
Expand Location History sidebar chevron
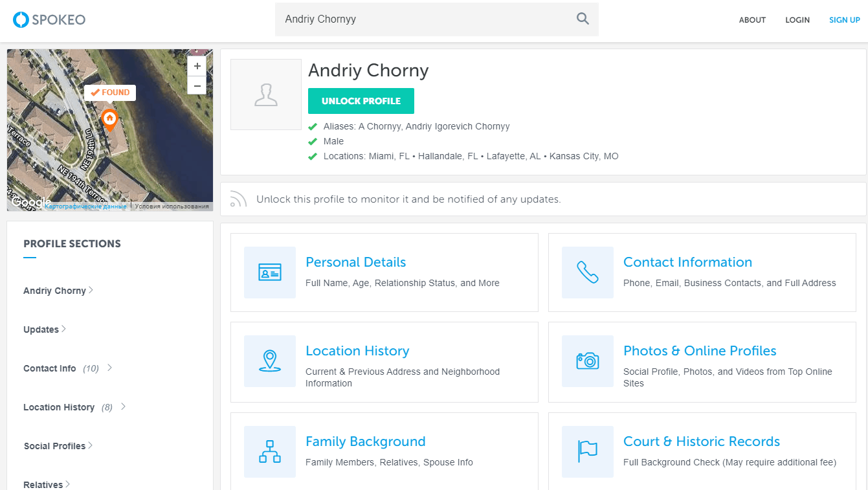tap(123, 406)
